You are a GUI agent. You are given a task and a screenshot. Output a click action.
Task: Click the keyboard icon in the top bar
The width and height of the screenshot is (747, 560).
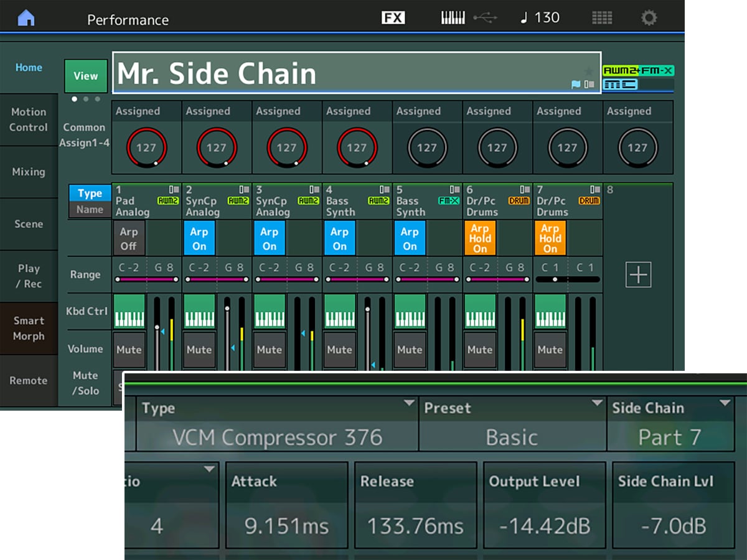click(x=453, y=17)
